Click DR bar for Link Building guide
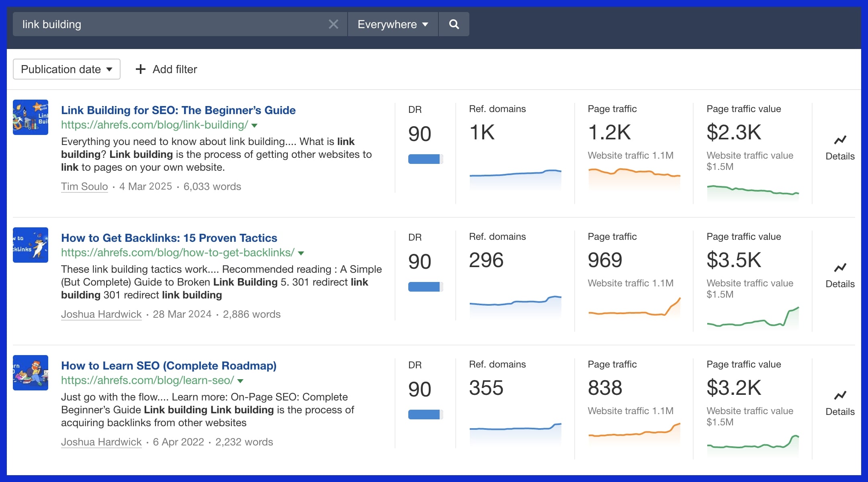Screen dimensions: 868x482 (426, 159)
